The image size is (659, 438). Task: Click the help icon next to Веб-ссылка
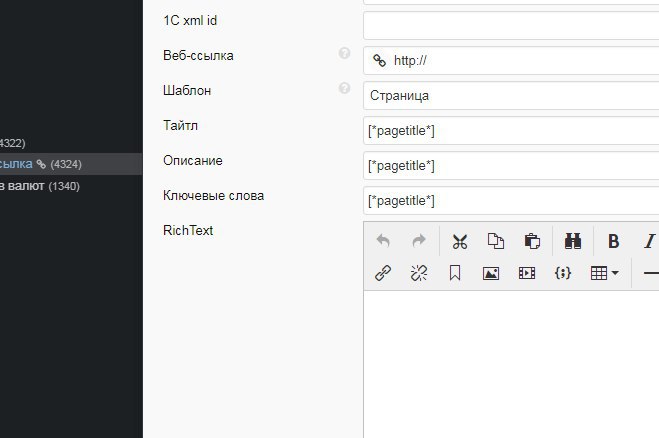coord(345,54)
